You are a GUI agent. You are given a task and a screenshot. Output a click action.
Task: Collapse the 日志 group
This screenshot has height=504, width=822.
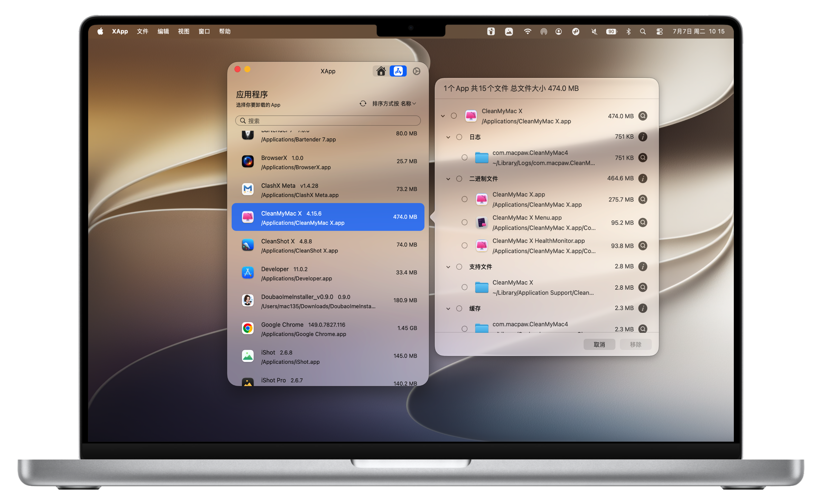(448, 137)
